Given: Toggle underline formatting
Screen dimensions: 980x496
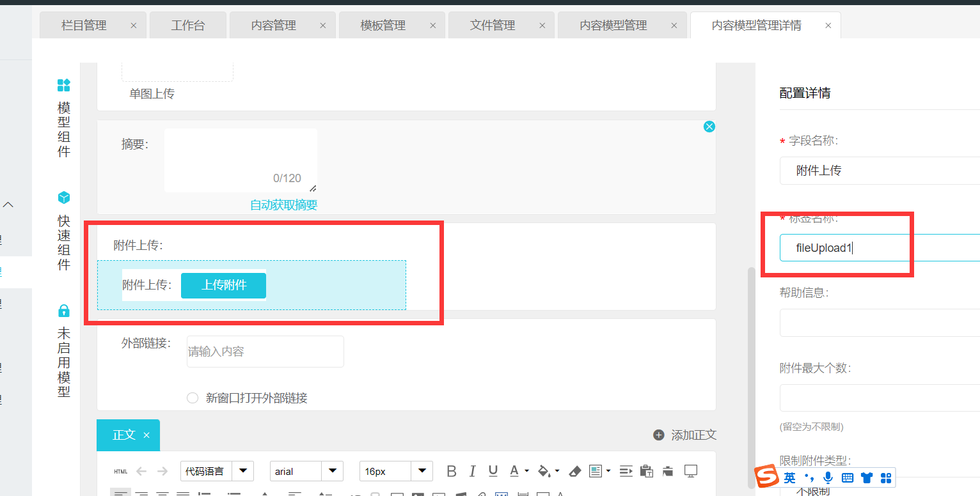Looking at the screenshot, I should (493, 472).
